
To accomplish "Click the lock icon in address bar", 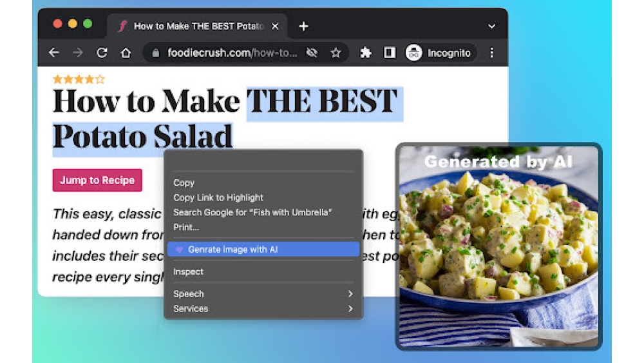I will (156, 53).
